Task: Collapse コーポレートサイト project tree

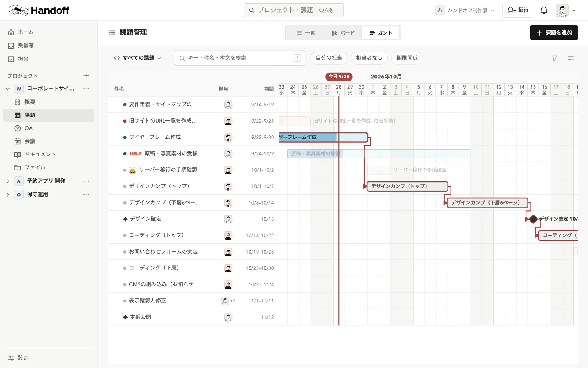Action: pos(8,89)
